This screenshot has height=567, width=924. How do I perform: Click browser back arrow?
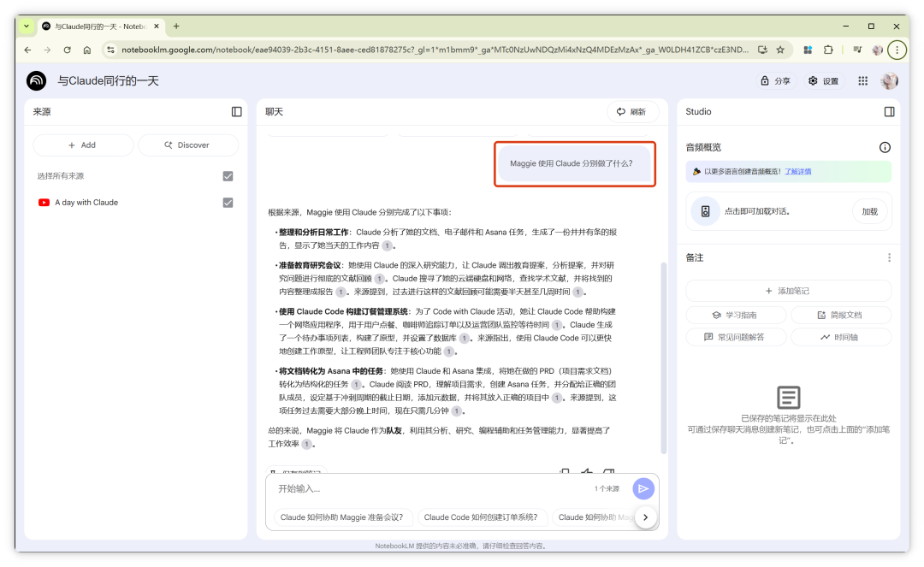[x=27, y=50]
